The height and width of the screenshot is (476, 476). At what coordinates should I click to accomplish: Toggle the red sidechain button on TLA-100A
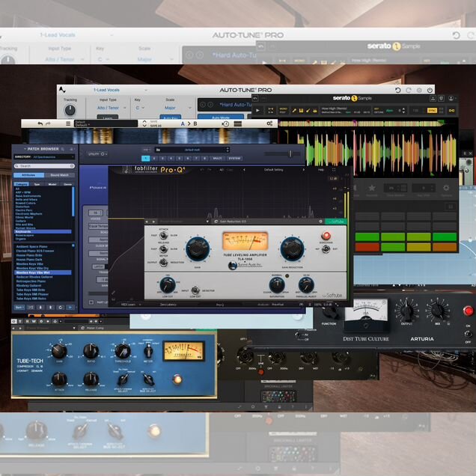[326, 236]
